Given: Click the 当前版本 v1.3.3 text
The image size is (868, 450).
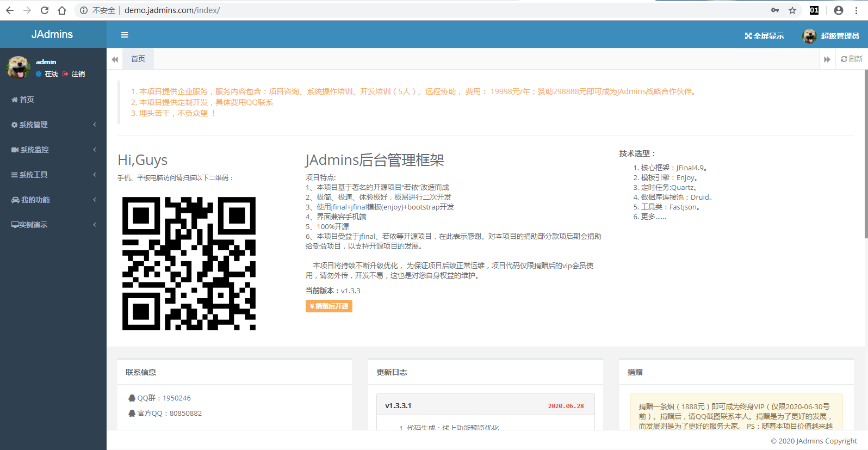Looking at the screenshot, I should click(x=333, y=291).
